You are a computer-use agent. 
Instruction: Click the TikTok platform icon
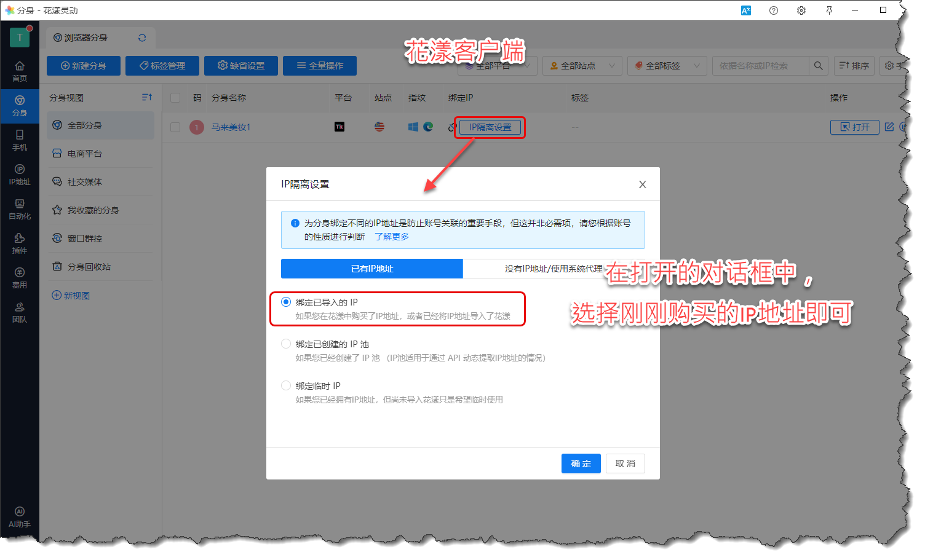[x=339, y=127]
